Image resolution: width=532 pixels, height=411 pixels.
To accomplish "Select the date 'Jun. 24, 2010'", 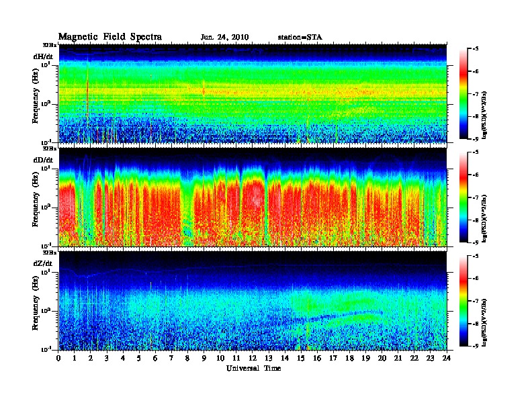I will pyautogui.click(x=224, y=38).
